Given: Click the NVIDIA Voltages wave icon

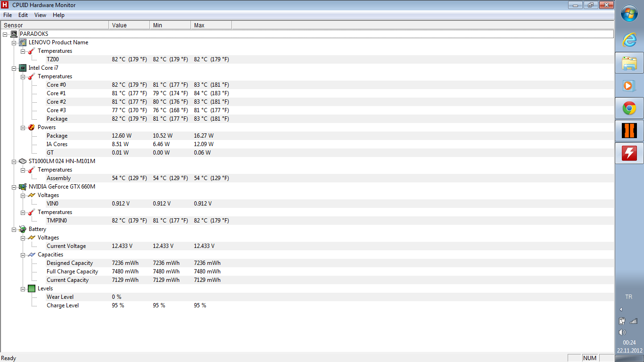Looking at the screenshot, I should [32, 195].
